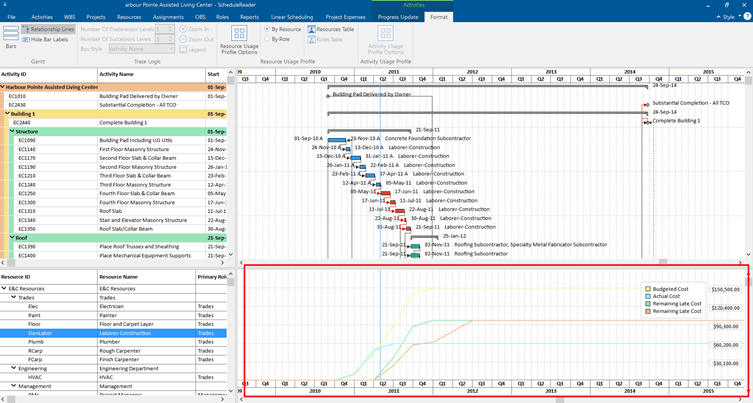The width and height of the screenshot is (753, 403).
Task: Collapse the E&C Resources tree node
Action: click(x=4, y=289)
